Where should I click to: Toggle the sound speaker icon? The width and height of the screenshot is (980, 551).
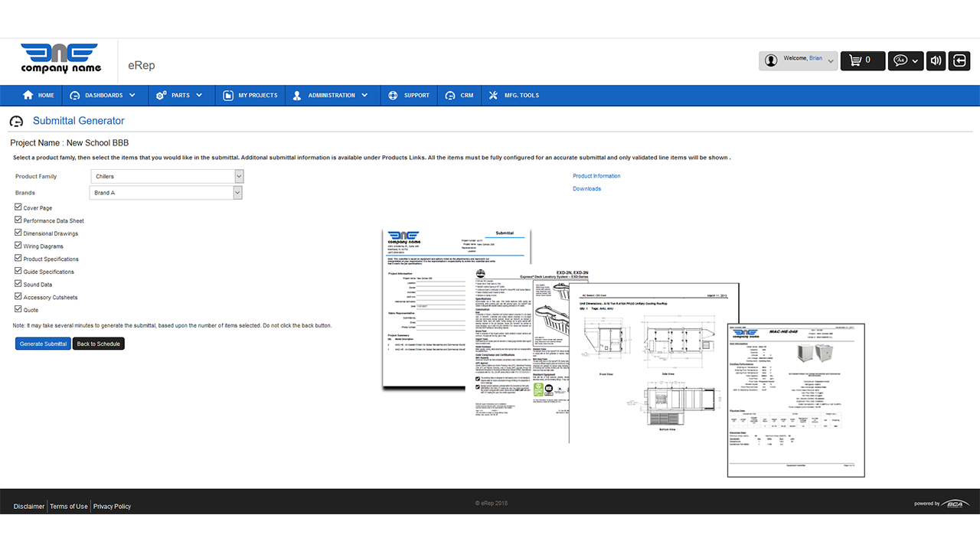[935, 60]
